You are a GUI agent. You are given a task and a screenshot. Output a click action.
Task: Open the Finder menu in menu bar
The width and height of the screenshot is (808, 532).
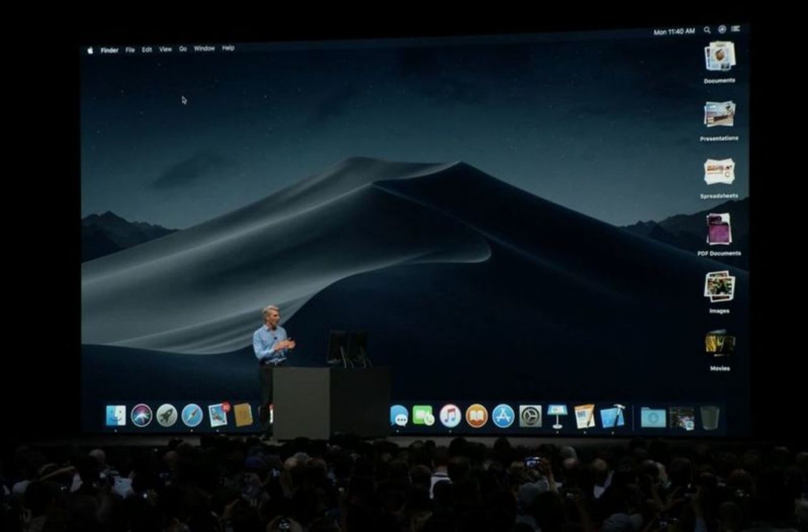click(x=109, y=50)
